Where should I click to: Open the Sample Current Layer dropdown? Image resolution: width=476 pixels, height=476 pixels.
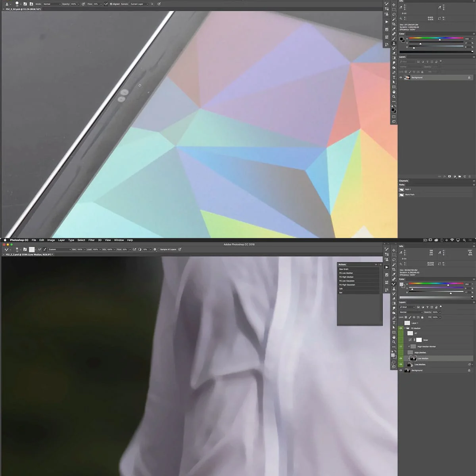139,4
